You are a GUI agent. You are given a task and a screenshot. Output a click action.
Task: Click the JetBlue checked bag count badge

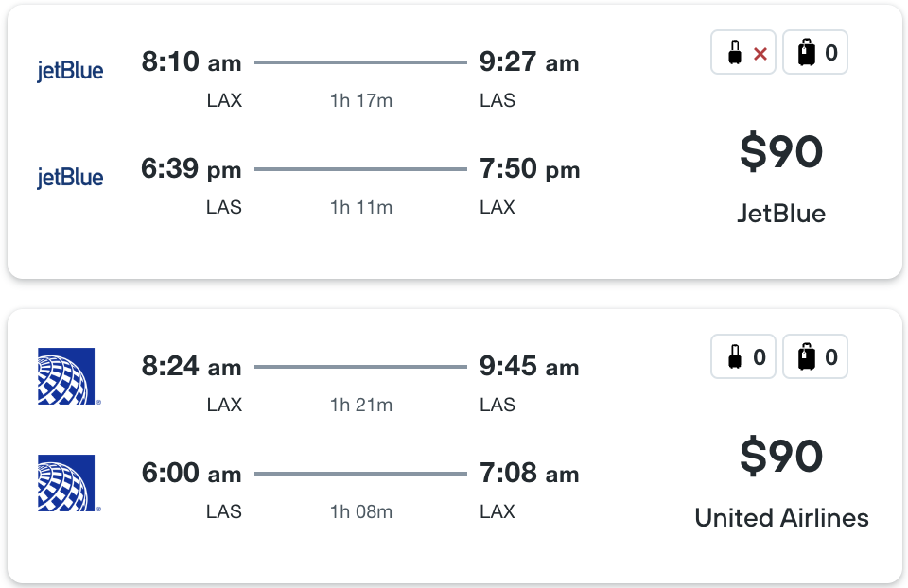click(x=814, y=52)
